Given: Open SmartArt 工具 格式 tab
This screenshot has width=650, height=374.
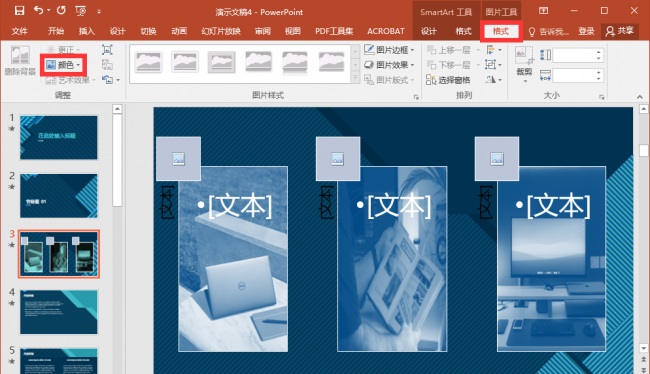Looking at the screenshot, I should [x=463, y=31].
